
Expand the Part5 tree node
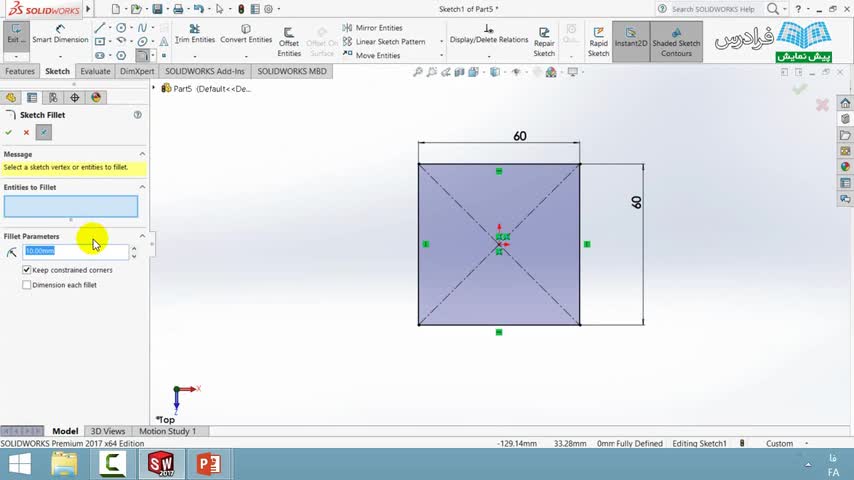coord(154,88)
